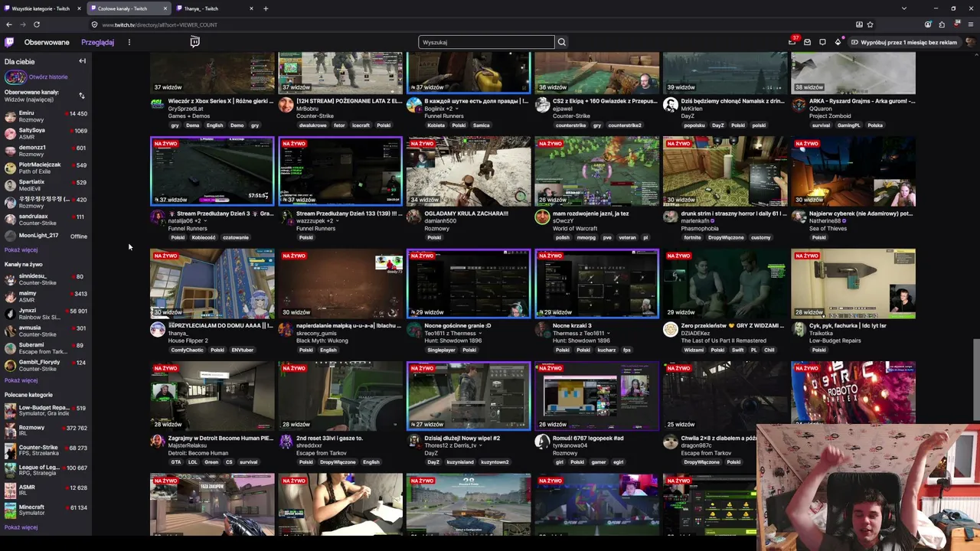Open the Sea of Thieves game link

[x=828, y=228]
